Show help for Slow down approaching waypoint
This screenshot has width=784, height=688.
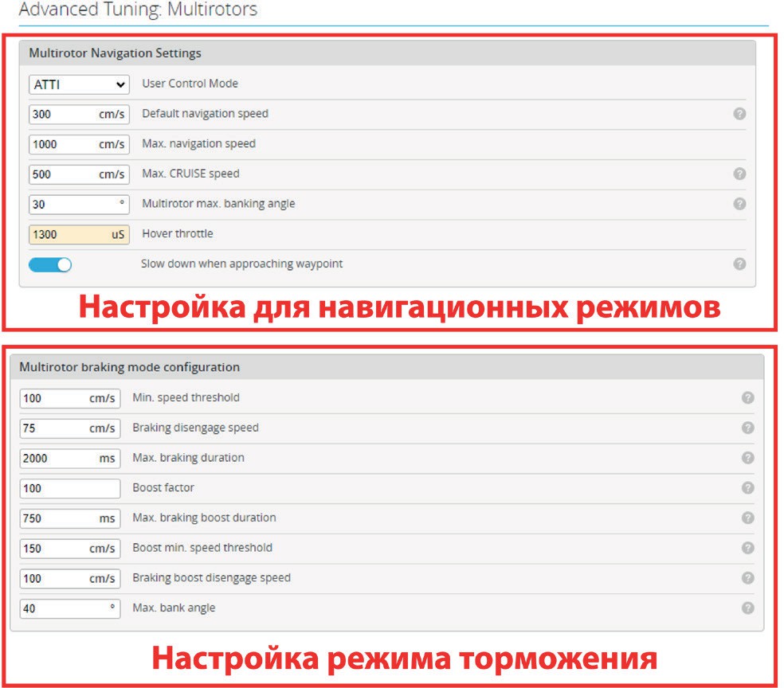coord(739,264)
